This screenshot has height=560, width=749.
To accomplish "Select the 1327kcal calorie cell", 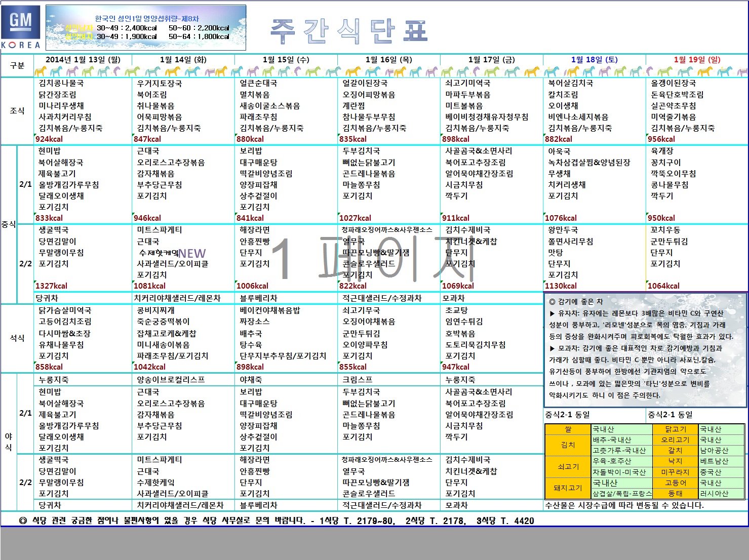I will tap(51, 286).
